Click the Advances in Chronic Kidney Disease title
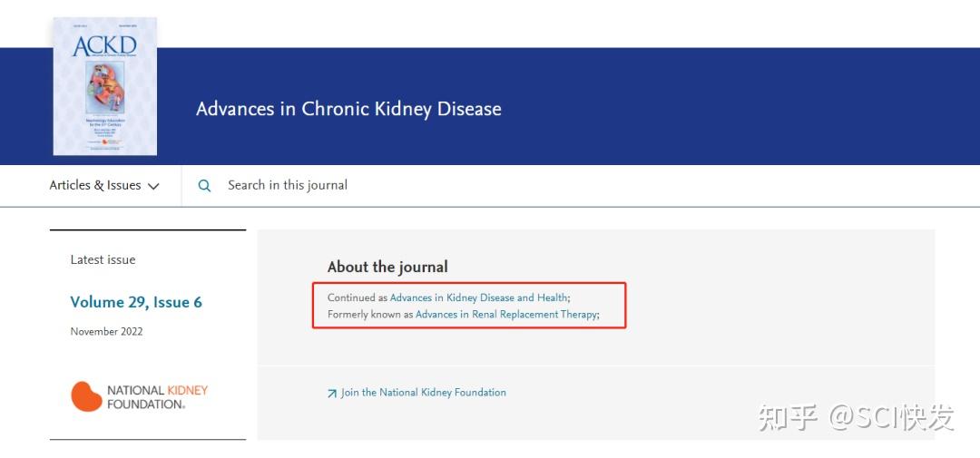Image resolution: width=980 pixels, height=458 pixels. coord(348,109)
